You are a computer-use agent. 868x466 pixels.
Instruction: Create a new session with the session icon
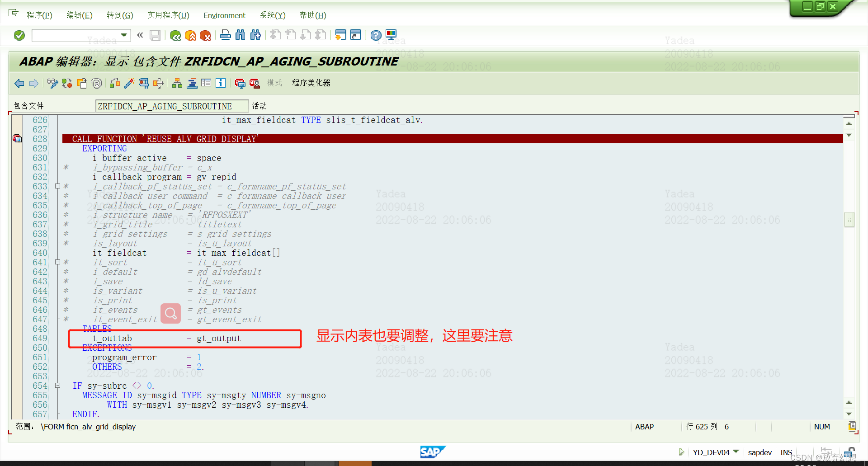click(x=340, y=35)
